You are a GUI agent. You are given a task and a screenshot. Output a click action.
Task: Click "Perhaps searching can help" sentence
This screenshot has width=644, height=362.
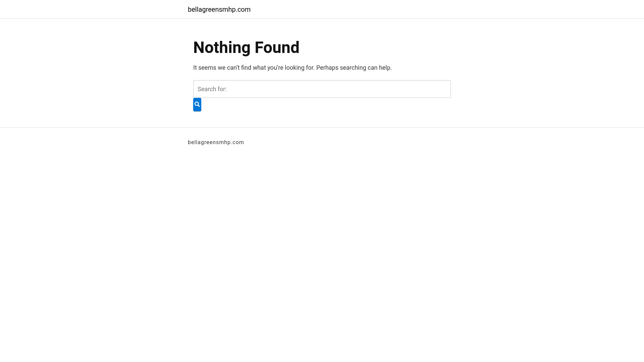(x=354, y=68)
